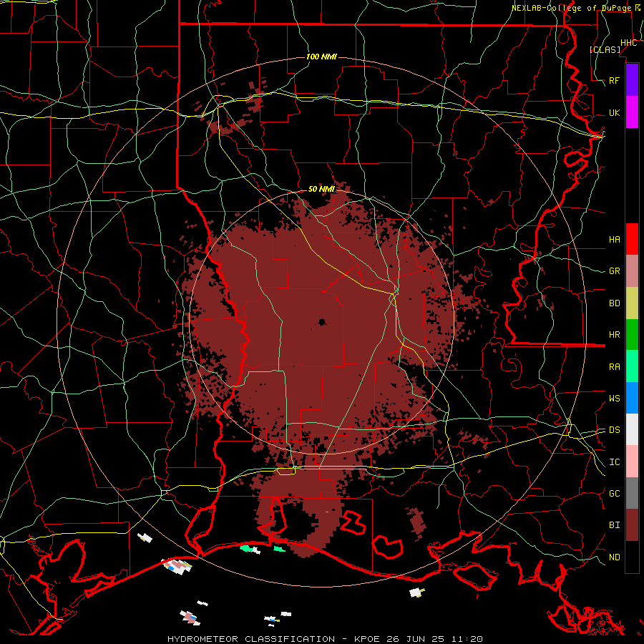The width and height of the screenshot is (644, 644).
Task: Click the GR pink-brown legend swatch
Action: pyautogui.click(x=632, y=271)
